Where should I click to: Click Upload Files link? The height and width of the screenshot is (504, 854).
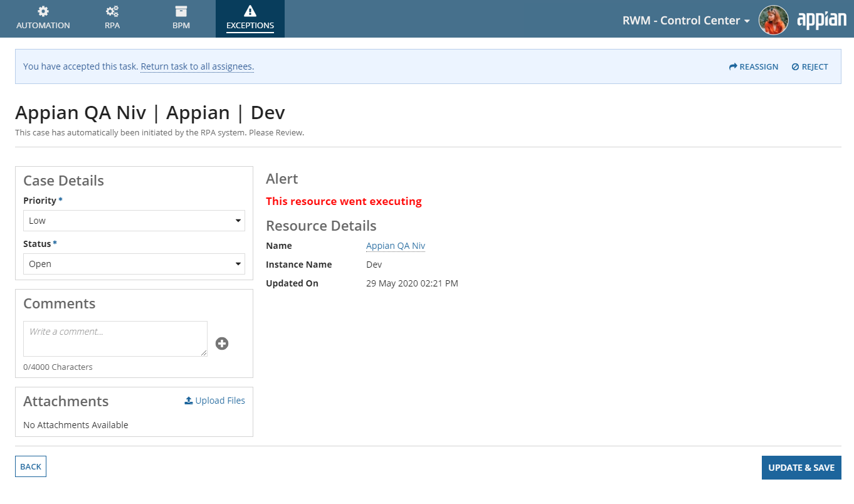pos(214,401)
